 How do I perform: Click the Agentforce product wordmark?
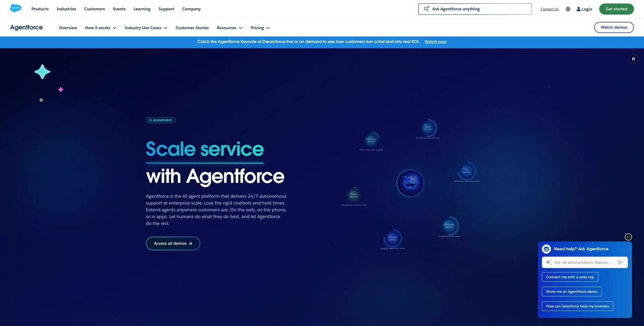pos(26,28)
